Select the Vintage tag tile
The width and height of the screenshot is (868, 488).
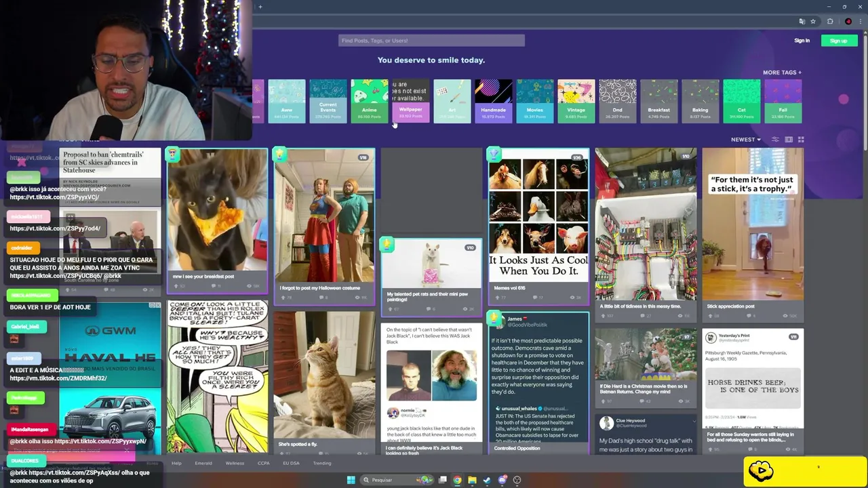pyautogui.click(x=576, y=101)
